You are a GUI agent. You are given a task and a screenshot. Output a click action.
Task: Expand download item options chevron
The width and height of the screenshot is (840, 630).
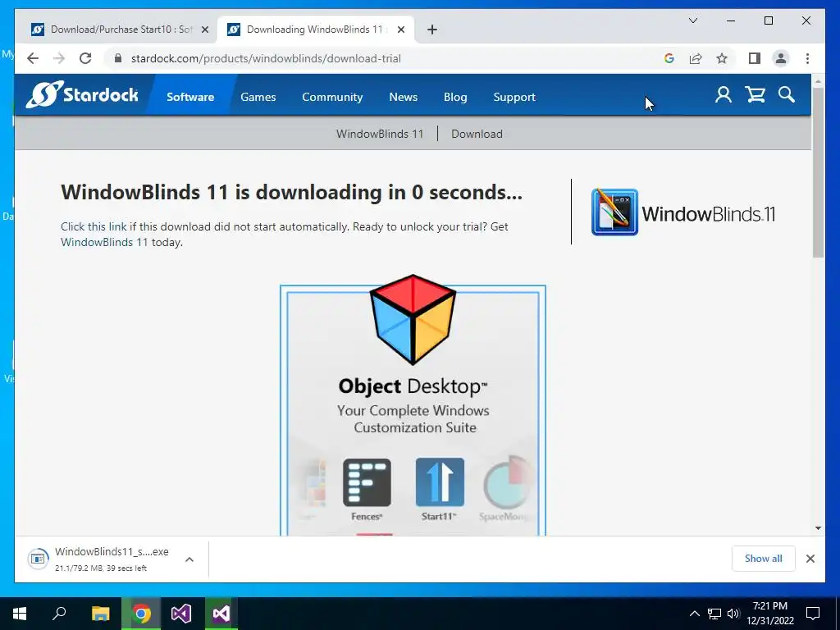click(189, 559)
